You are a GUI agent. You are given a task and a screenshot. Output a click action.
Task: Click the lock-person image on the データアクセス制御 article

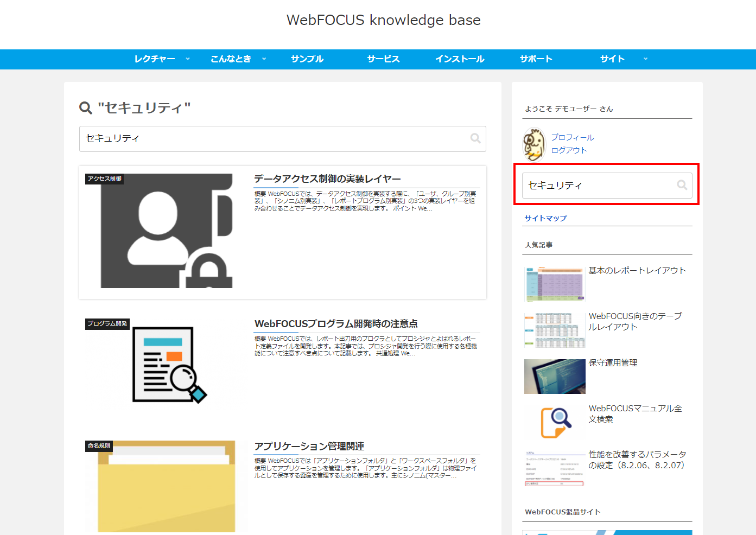[x=167, y=231]
